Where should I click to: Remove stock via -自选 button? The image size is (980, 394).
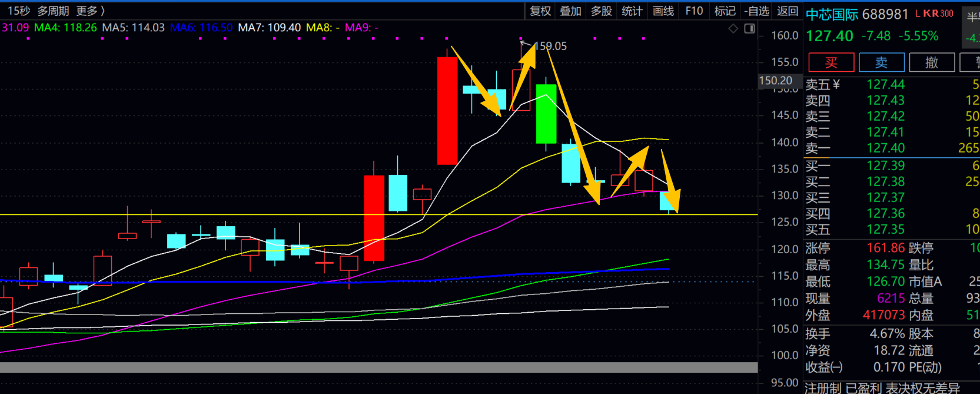(x=756, y=11)
